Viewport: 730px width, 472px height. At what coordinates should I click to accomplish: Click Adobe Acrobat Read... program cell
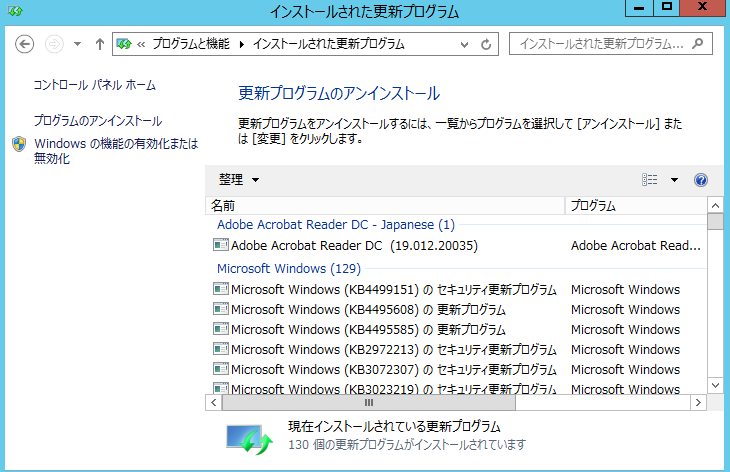coord(635,245)
